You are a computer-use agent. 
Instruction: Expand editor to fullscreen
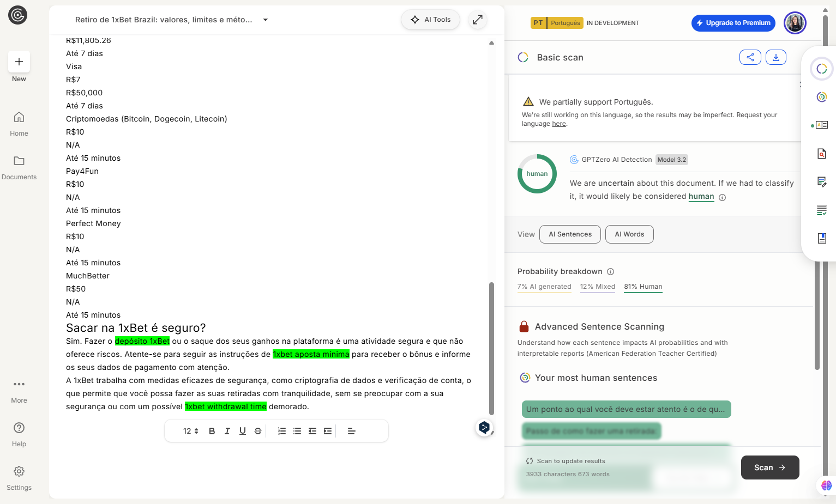(x=478, y=20)
